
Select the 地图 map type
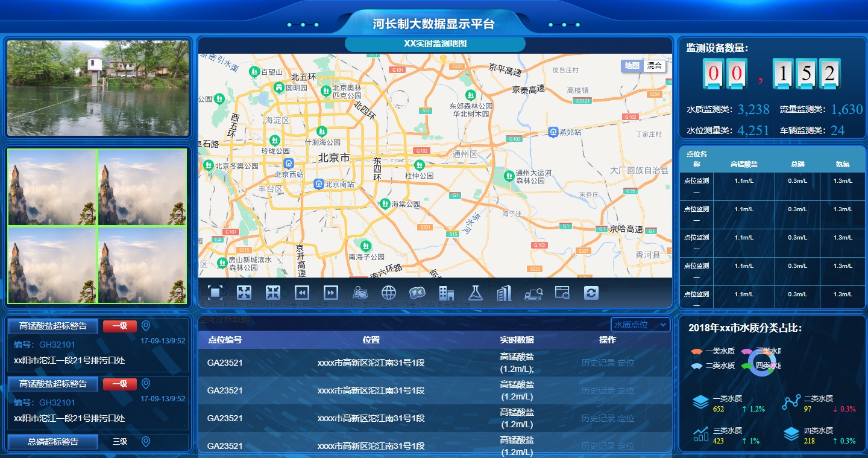click(x=632, y=66)
